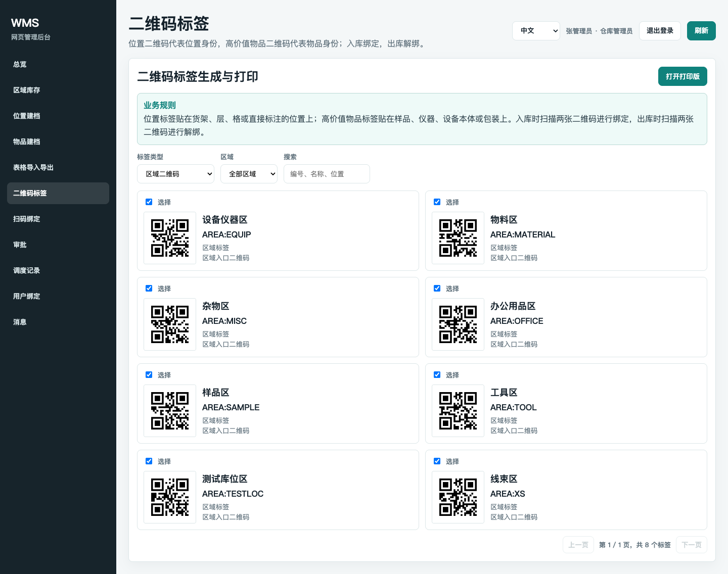Click the 工具区 card title
The image size is (728, 574).
coord(504,393)
